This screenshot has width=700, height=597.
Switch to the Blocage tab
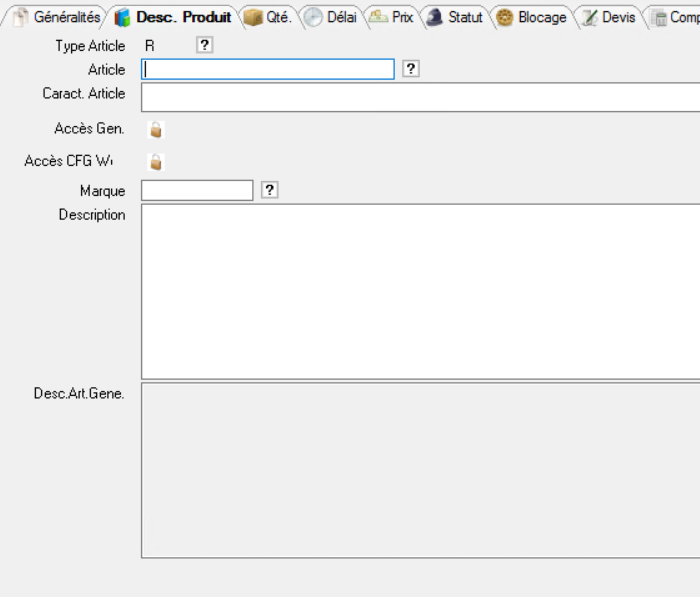[x=531, y=17]
